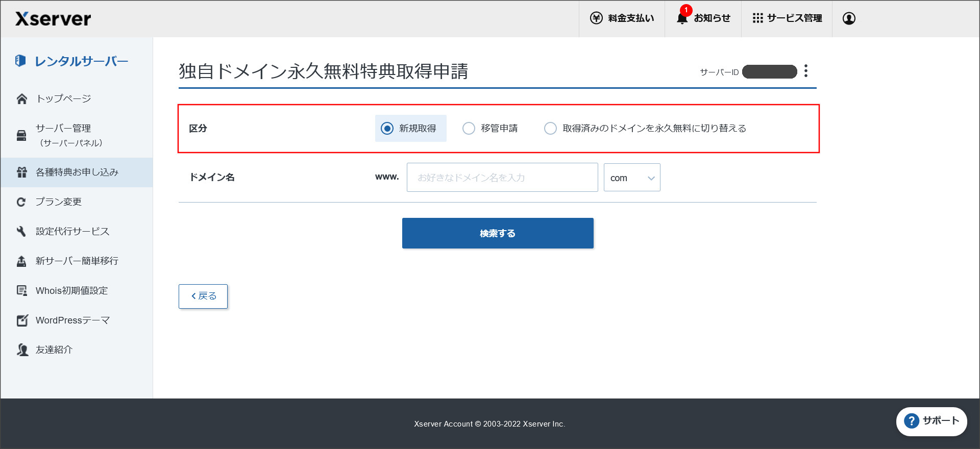Open the com domain extension dropdown
Screen dimensions: 980x449
[632, 178]
